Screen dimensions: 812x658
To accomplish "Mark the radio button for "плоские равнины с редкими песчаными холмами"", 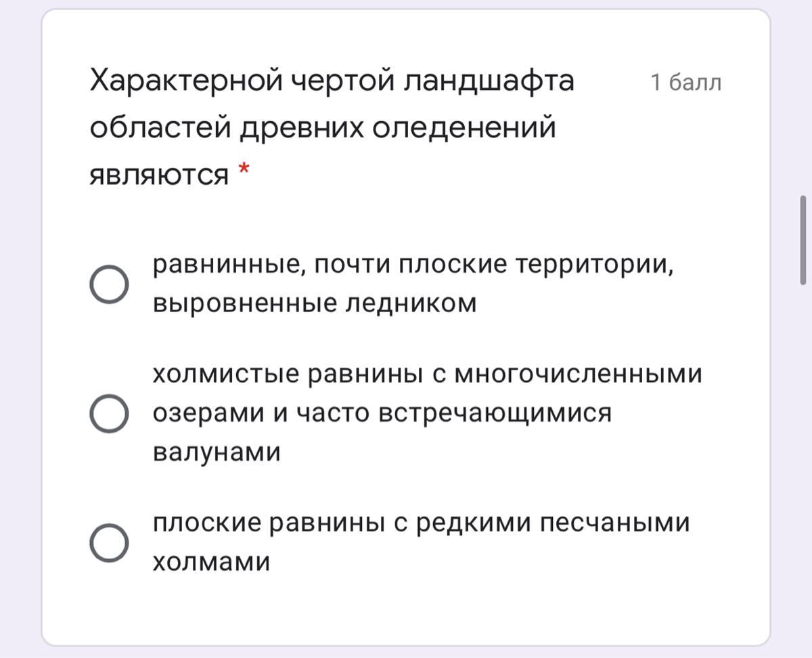I will click(x=109, y=542).
